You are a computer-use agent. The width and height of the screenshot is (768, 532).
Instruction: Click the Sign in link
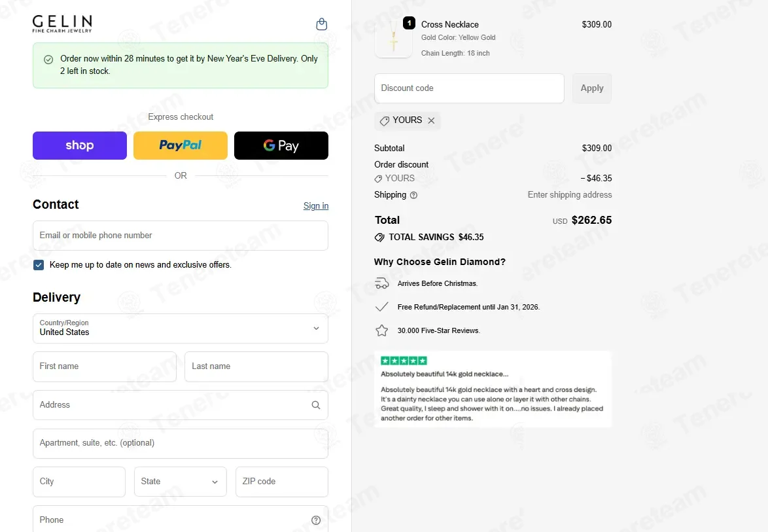tap(316, 205)
